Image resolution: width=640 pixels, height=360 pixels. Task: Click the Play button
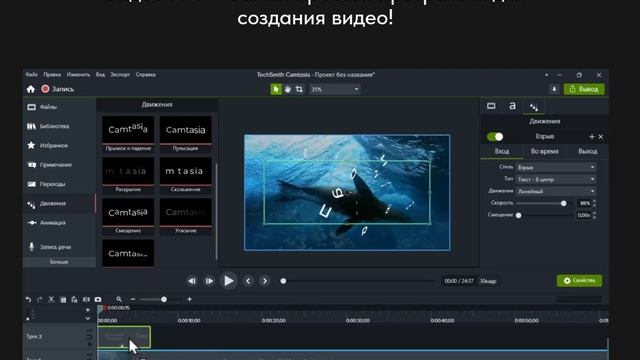229,281
